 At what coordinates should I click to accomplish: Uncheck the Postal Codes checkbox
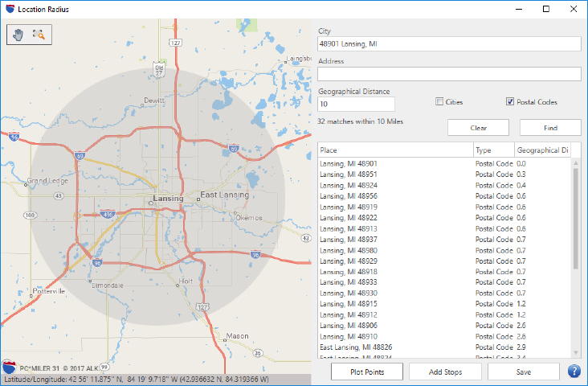tap(510, 102)
